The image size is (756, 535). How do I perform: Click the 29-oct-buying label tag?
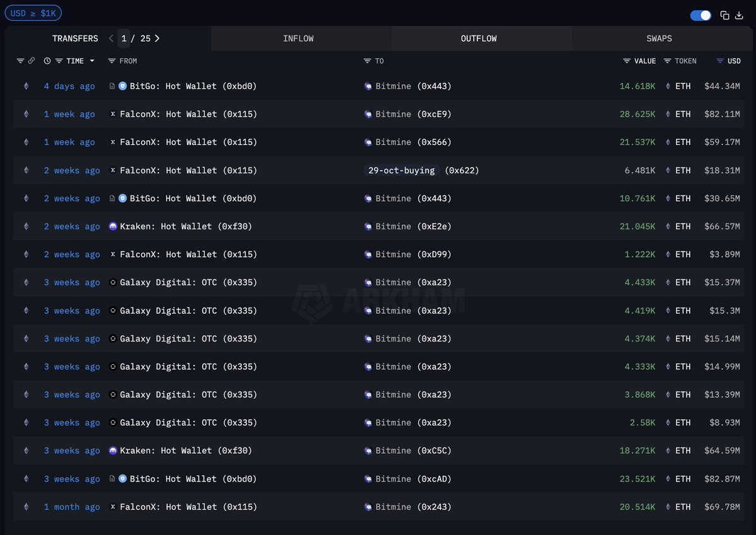point(401,170)
